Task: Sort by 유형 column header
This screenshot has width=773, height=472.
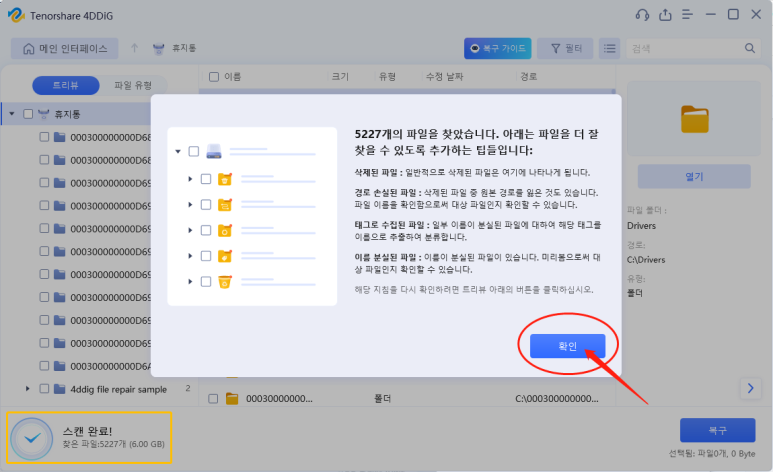Action: pyautogui.click(x=387, y=77)
